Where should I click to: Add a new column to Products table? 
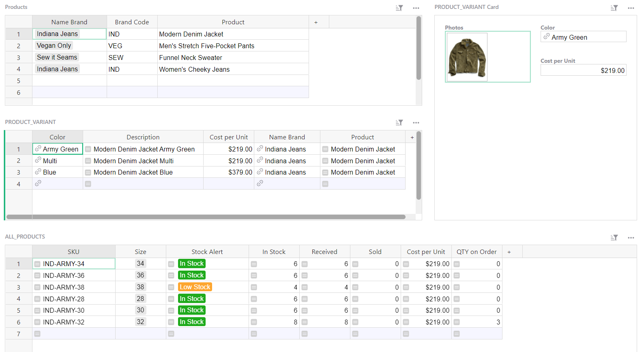point(316,22)
